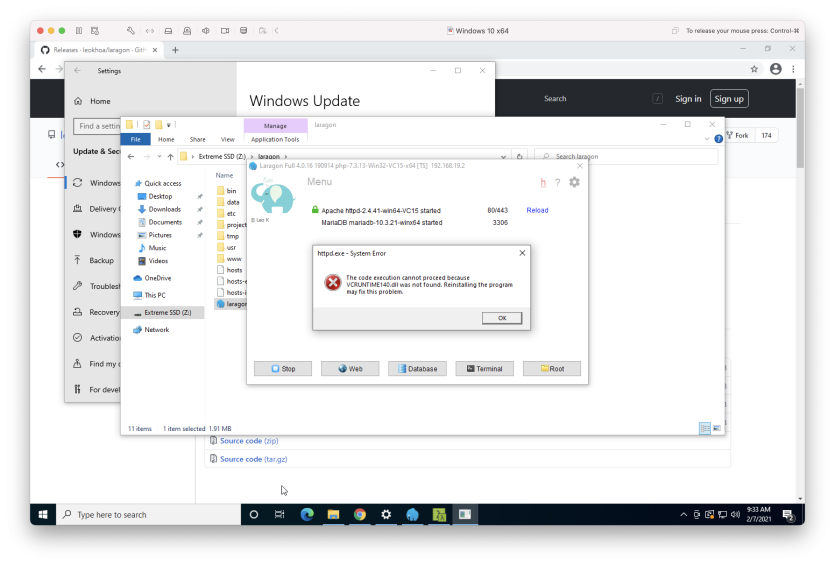Viewport: 835px width, 565px height.
Task: Click the Reload link next to Apache
Action: point(537,210)
